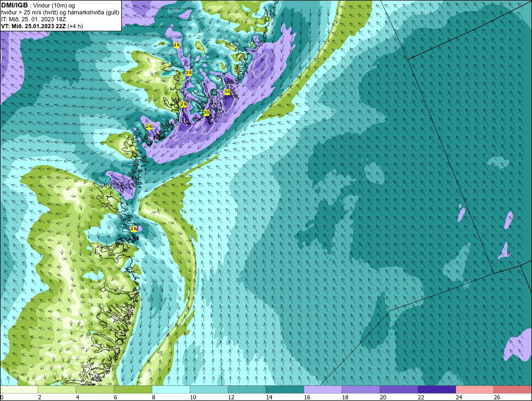Click the legend scale number 2
The height and width of the screenshot is (401, 532).
[40, 397]
